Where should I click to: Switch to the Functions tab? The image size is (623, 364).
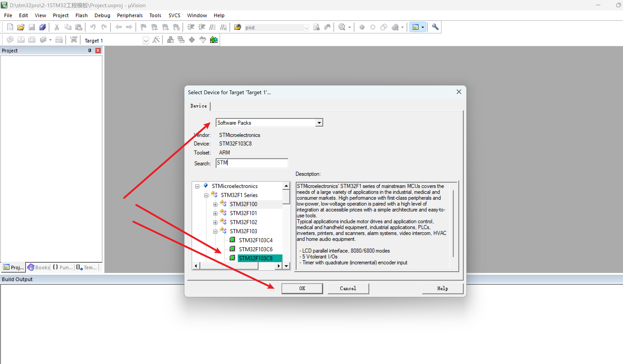point(63,267)
